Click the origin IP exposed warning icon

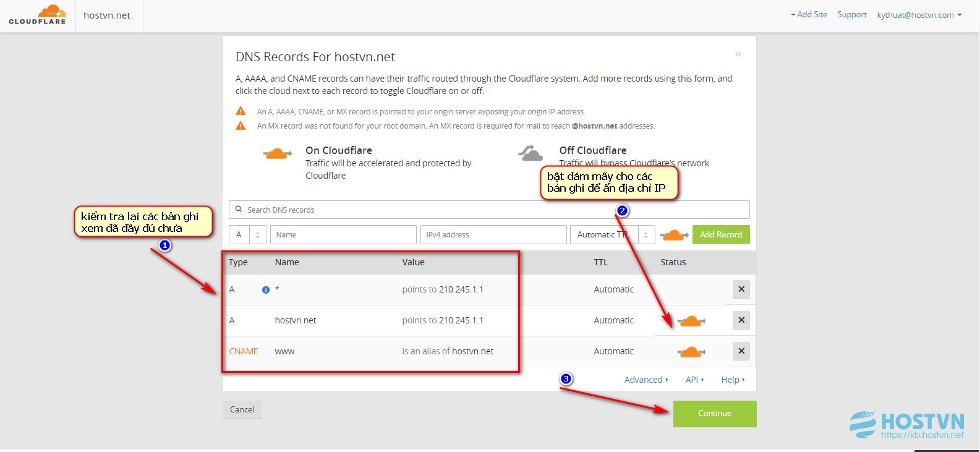coord(241,111)
